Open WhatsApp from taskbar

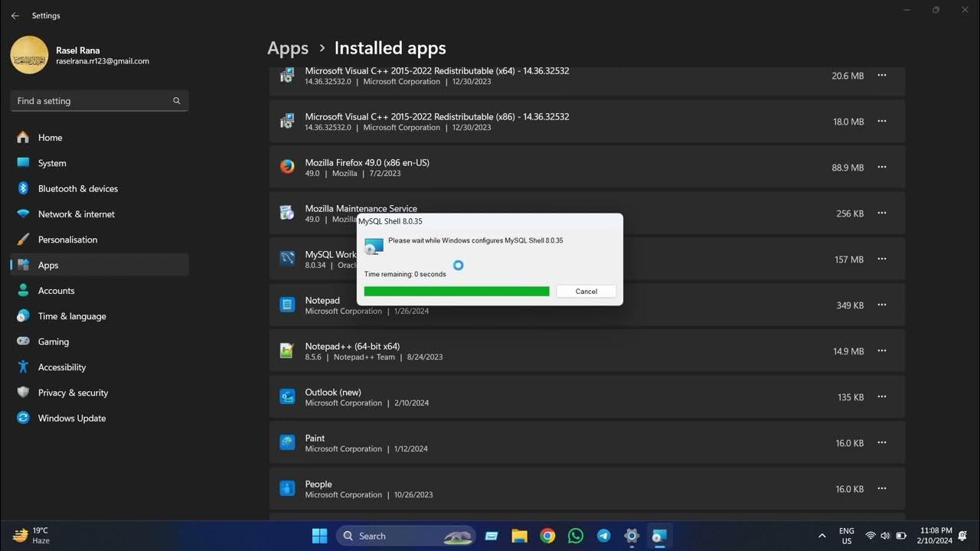[x=576, y=536]
